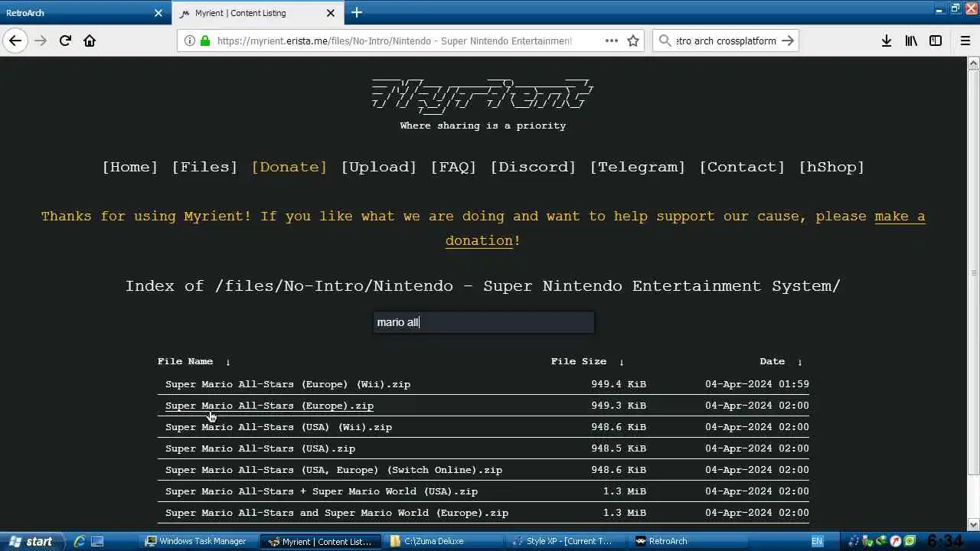Screen dimensions: 980x551
Task: Switch to RetroArch taskbar button
Action: (x=688, y=541)
